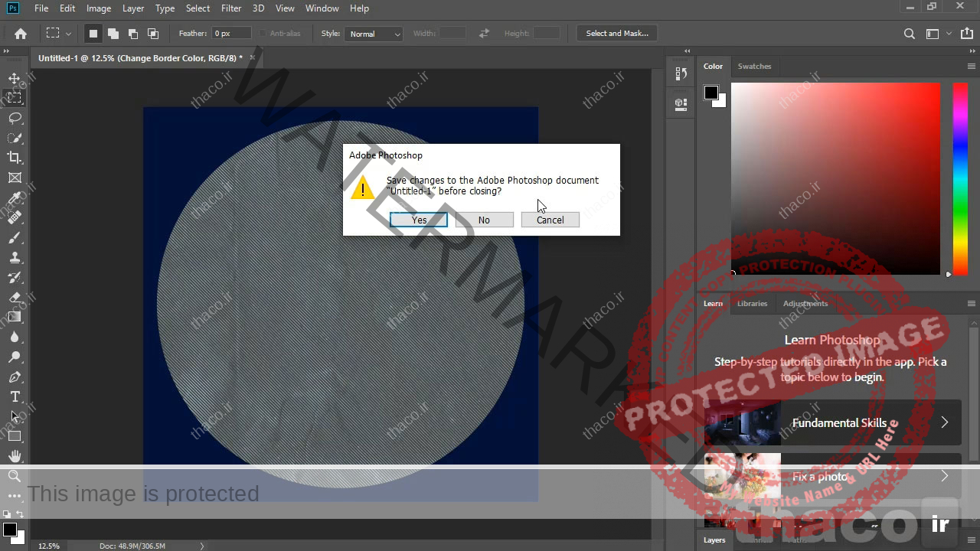The height and width of the screenshot is (551, 980).
Task: Open the Edit Toolbar three-dots menu
Action: pyautogui.click(x=15, y=496)
